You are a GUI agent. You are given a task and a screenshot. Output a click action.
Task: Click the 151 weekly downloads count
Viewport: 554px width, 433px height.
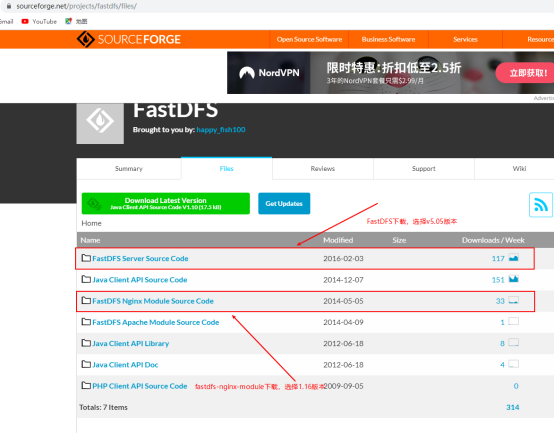(498, 280)
